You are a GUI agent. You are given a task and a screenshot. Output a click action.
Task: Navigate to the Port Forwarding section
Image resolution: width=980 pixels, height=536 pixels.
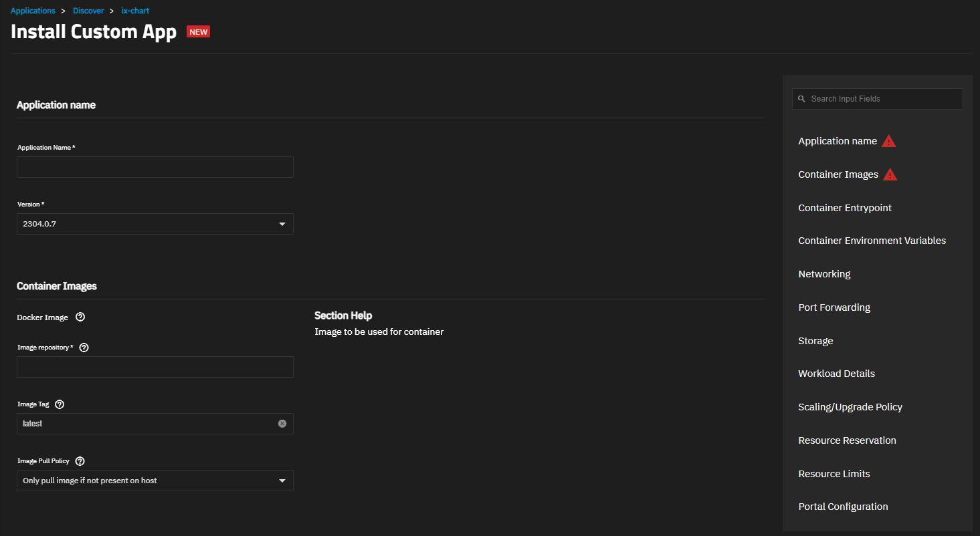[834, 307]
